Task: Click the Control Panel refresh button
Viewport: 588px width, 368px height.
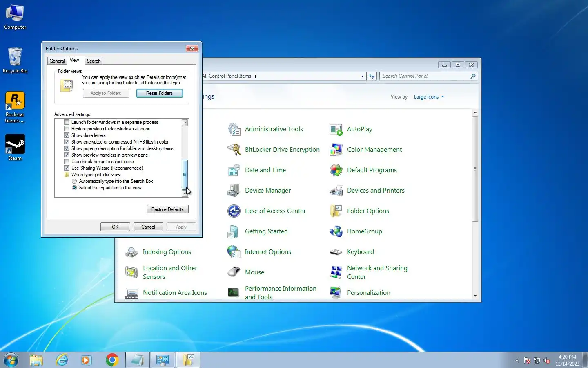Action: 372,76
